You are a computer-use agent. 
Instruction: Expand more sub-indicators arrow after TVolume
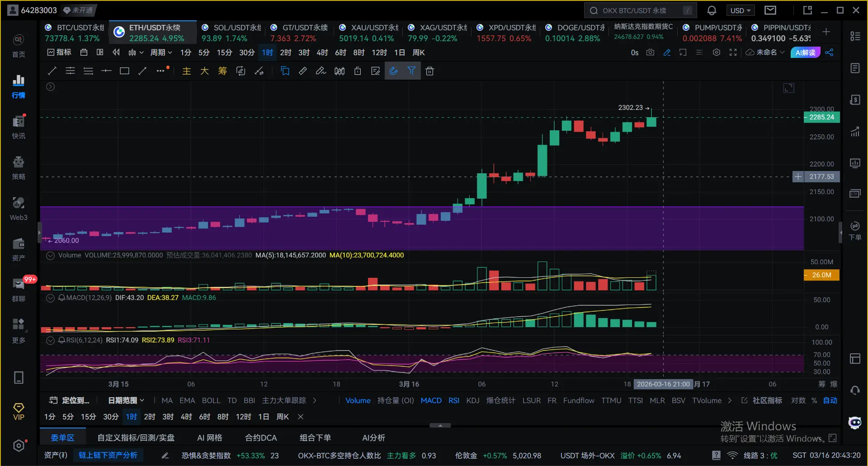730,400
